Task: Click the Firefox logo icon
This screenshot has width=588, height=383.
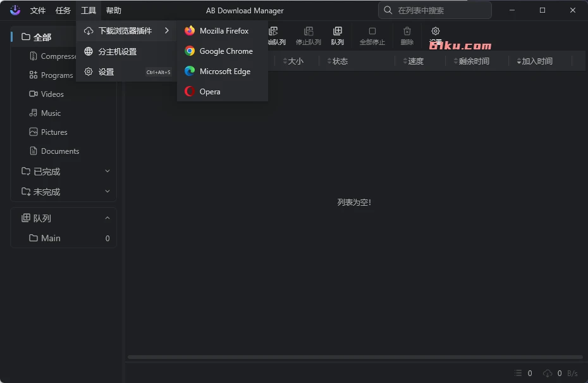Action: (x=190, y=31)
